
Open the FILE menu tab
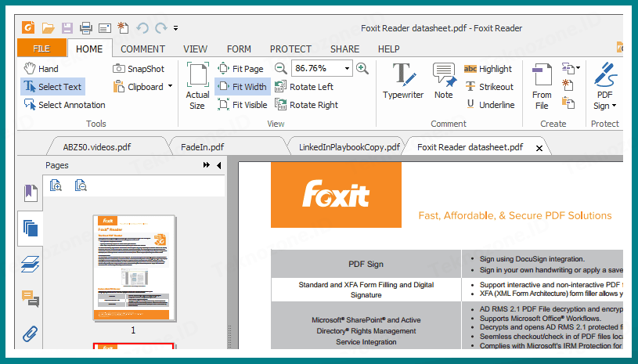point(41,49)
